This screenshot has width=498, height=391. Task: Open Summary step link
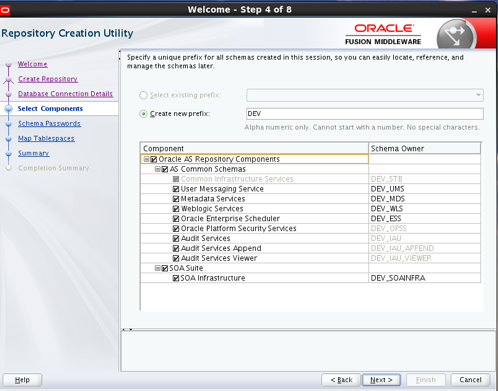(33, 153)
